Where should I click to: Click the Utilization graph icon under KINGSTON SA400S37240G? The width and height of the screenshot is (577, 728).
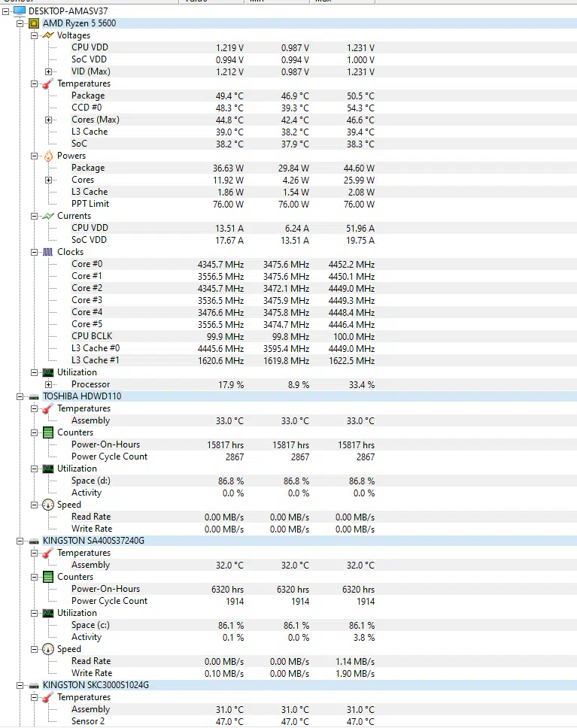(48, 614)
